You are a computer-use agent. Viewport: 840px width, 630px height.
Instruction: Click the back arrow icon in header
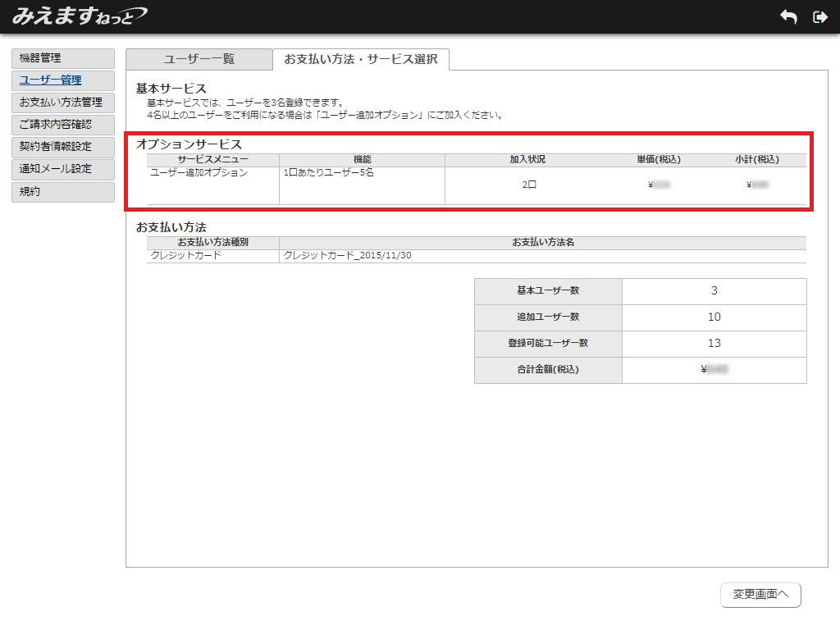(x=788, y=17)
